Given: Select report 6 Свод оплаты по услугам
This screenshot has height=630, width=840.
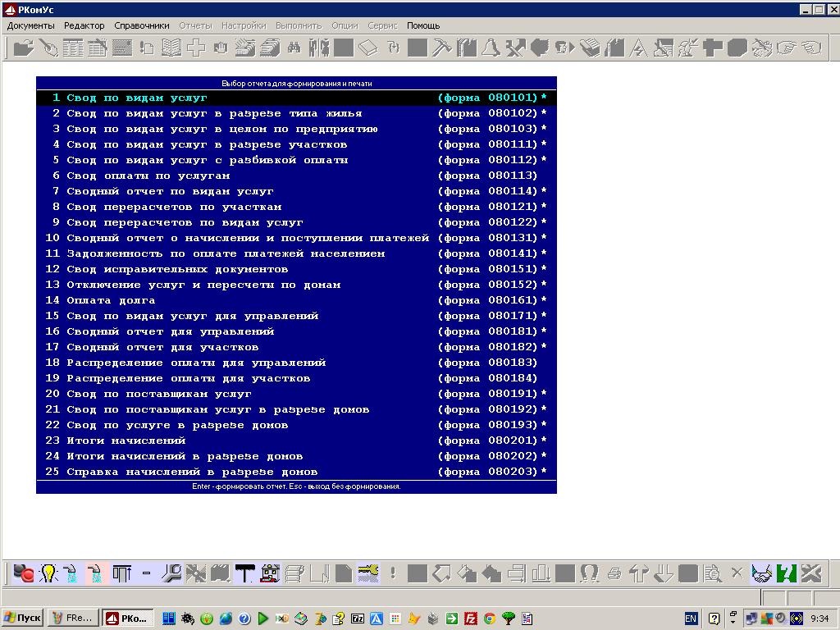Looking at the screenshot, I should point(148,176).
